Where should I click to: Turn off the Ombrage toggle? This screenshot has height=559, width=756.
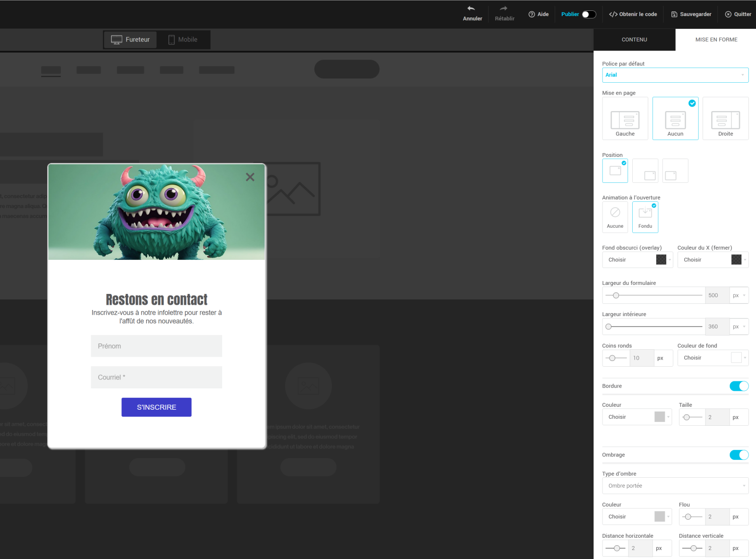click(x=739, y=455)
